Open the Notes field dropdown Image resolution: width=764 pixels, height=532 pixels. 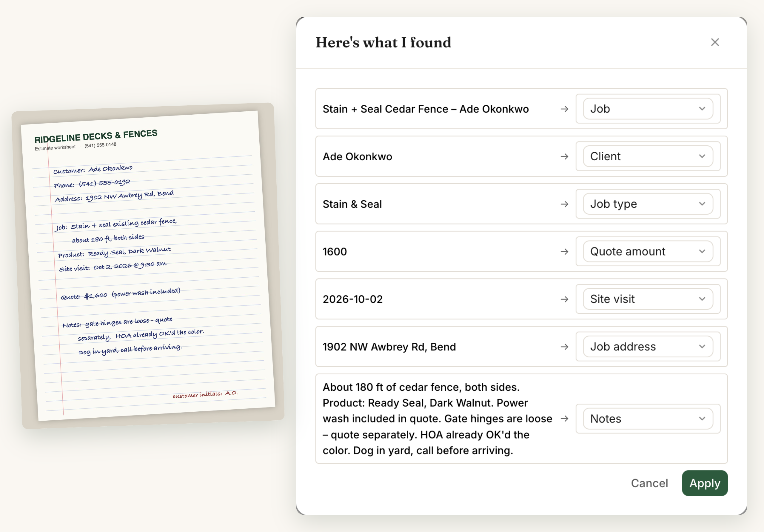click(648, 419)
